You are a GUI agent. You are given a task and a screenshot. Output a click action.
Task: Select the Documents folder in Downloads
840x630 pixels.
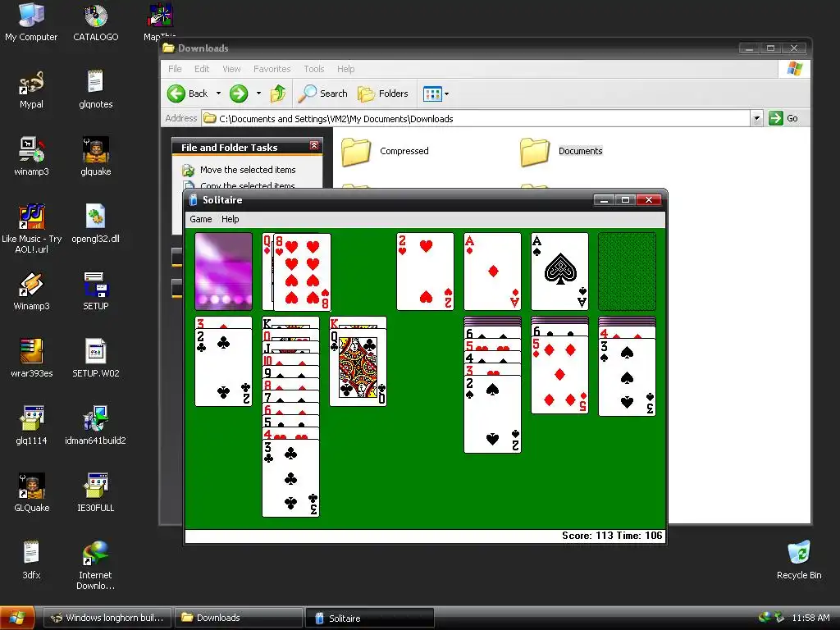coord(561,151)
